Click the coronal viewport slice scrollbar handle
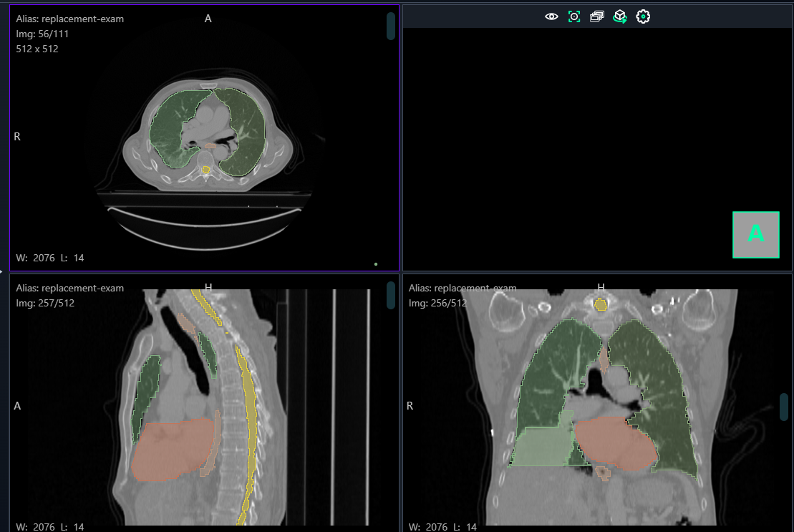The image size is (794, 532). pyautogui.click(x=784, y=407)
